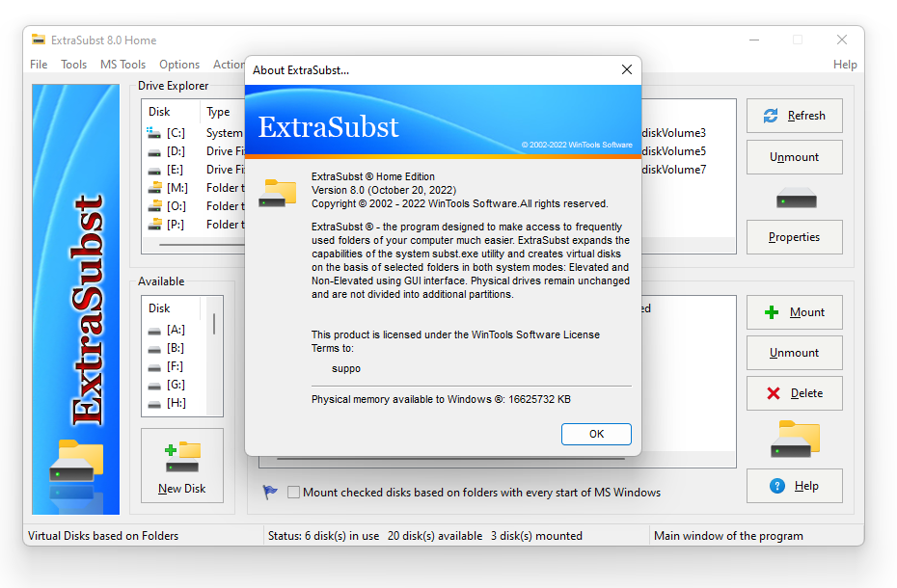Select the [O:] folder disk icon
This screenshot has width=897, height=588.
154,206
